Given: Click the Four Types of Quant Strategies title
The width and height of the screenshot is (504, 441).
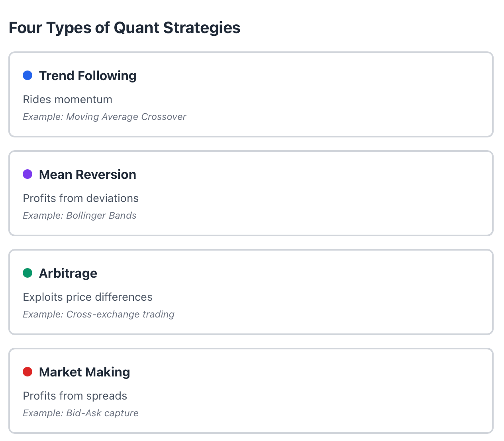Looking at the screenshot, I should [x=124, y=28].
